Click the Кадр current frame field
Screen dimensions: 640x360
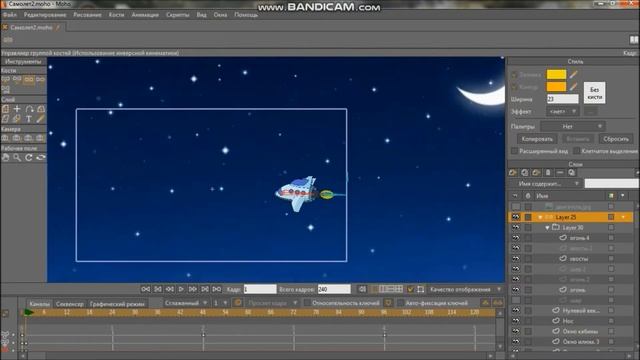[260, 289]
